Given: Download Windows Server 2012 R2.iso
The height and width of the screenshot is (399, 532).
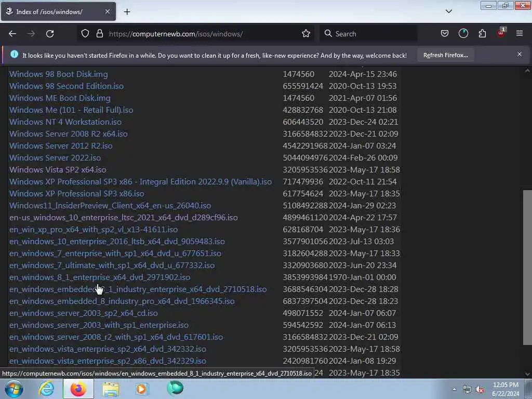Looking at the screenshot, I should 61,146.
